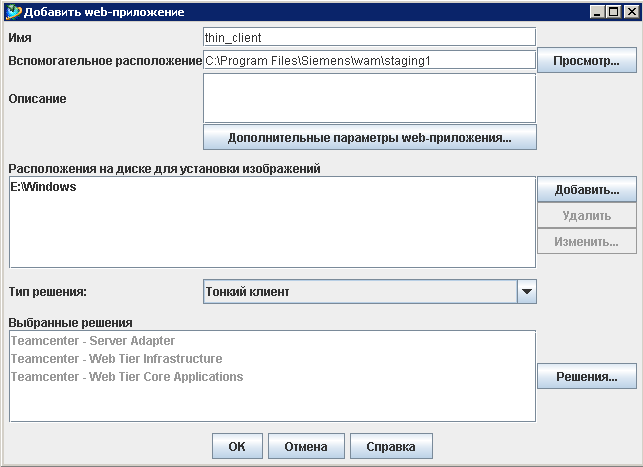
Task: Click the disabled Изменить... button
Action: tap(587, 241)
